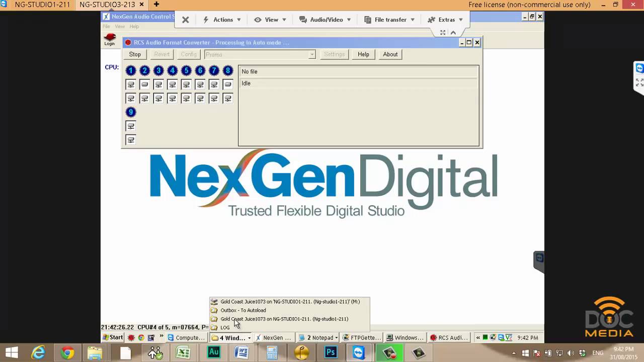This screenshot has width=644, height=362.
Task: Click the CPU 1 numbered badge
Action: tap(131, 71)
